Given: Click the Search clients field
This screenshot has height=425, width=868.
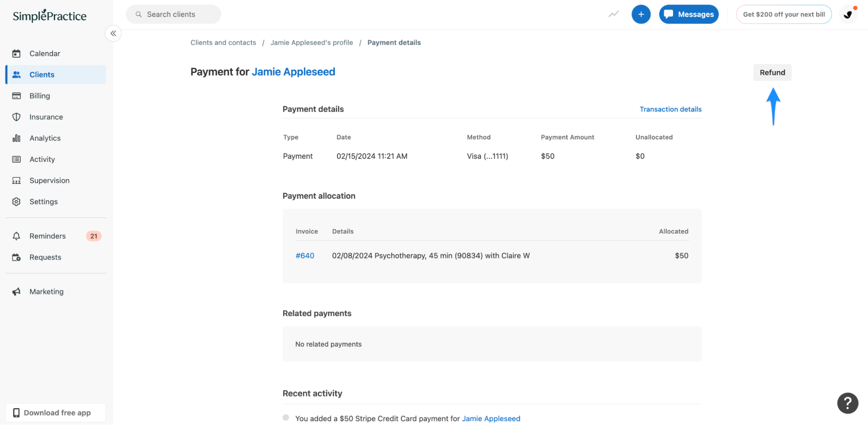Looking at the screenshot, I should (x=173, y=14).
